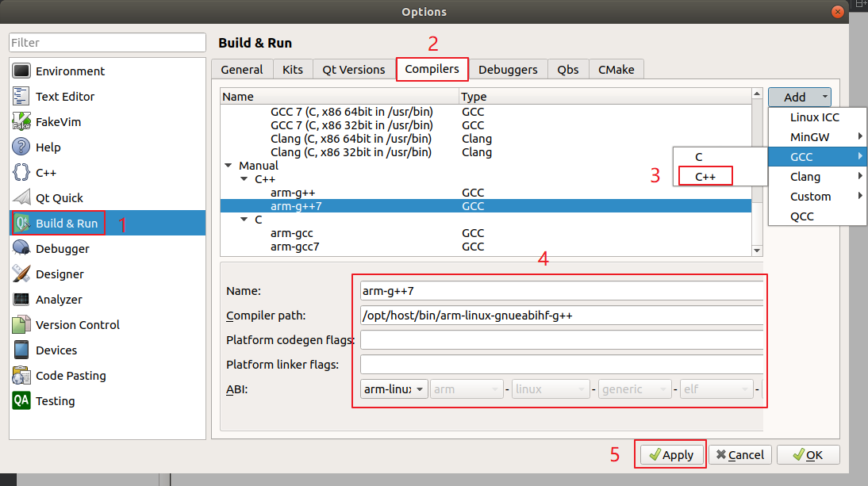
Task: Collapse the C++ compilers group
Action: tap(244, 179)
